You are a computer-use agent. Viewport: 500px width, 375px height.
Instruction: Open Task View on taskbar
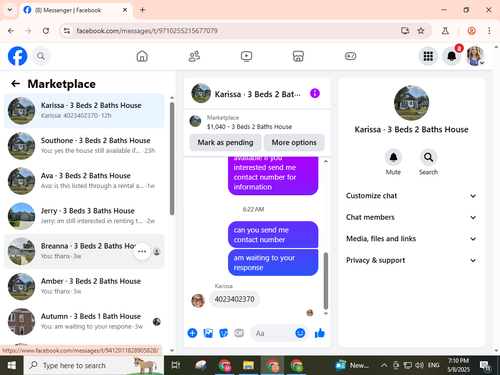click(x=176, y=365)
